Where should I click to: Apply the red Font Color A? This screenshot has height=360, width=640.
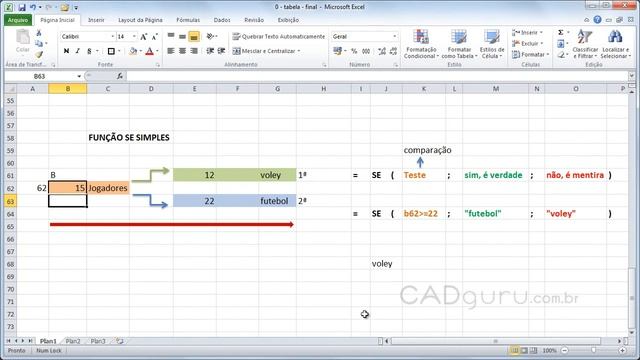tap(149, 51)
